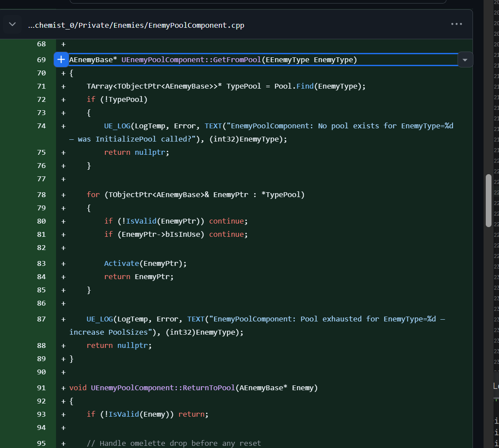This screenshot has height=448, width=499.
Task: Click line number 74
Action: click(x=41, y=126)
